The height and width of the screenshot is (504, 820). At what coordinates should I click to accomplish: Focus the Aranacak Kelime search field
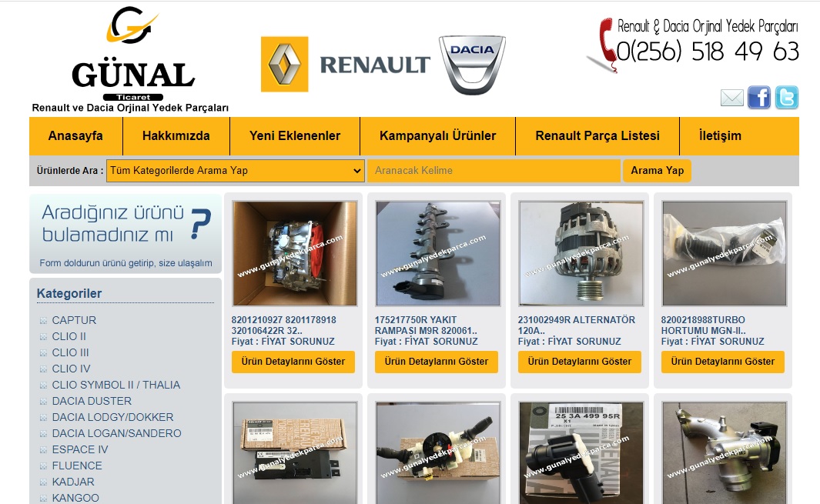(x=493, y=171)
